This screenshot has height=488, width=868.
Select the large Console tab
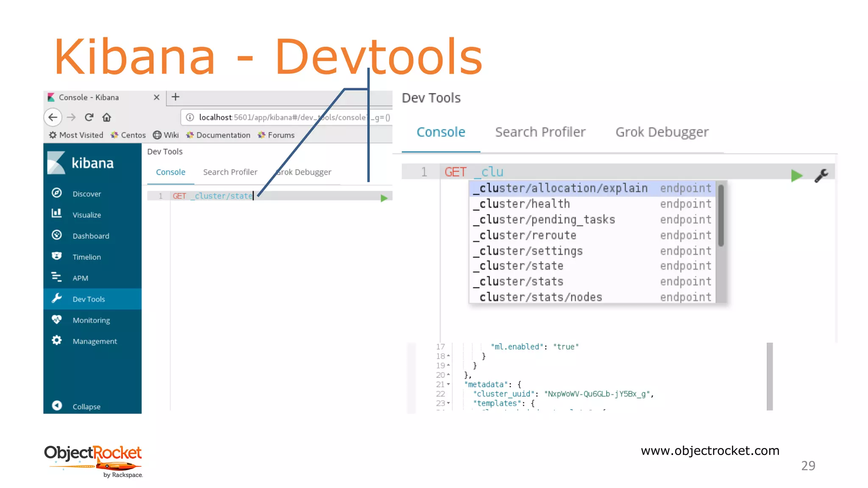pyautogui.click(x=441, y=132)
